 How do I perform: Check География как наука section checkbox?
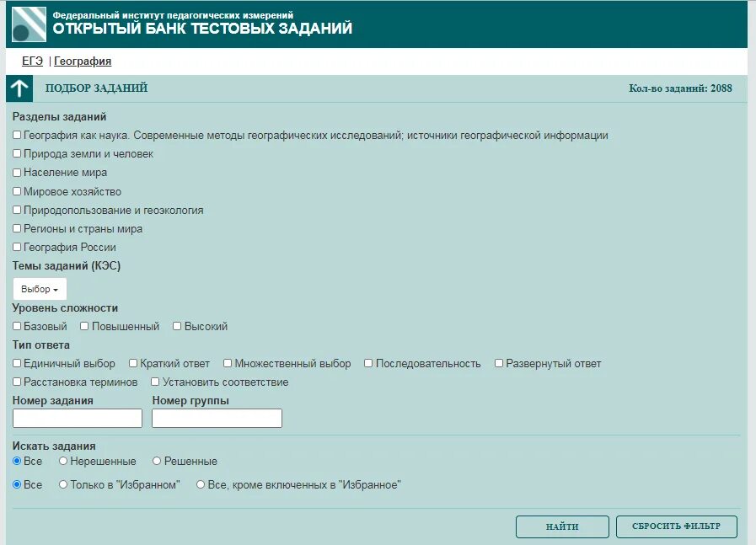[x=17, y=135]
